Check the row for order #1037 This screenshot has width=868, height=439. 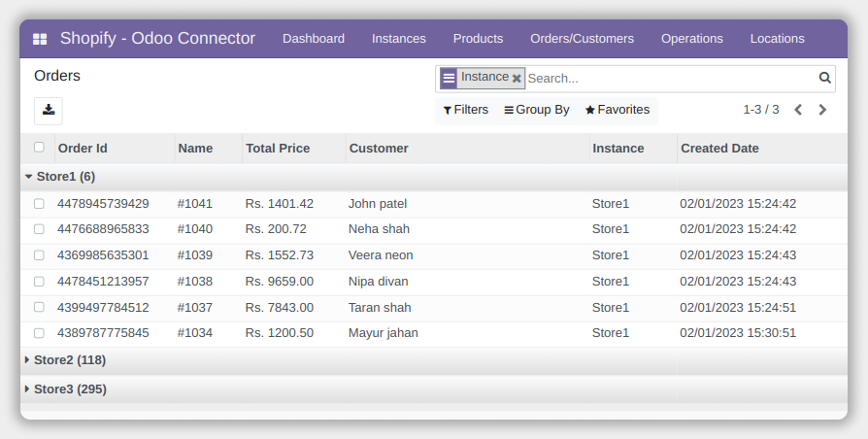[39, 307]
